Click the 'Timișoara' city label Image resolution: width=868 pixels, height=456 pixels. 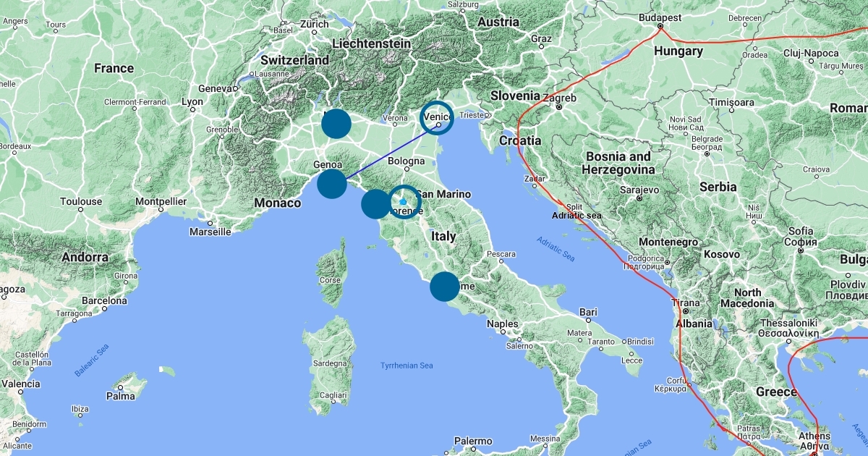730,103
